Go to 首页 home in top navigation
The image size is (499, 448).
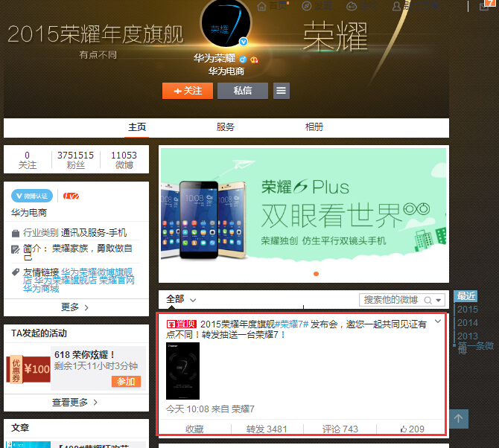[273, 6]
